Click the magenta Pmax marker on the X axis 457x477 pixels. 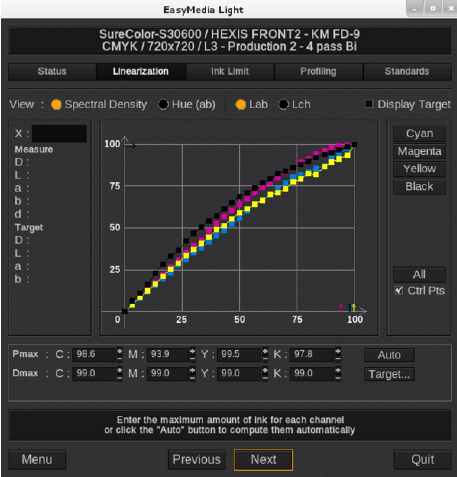point(340,307)
